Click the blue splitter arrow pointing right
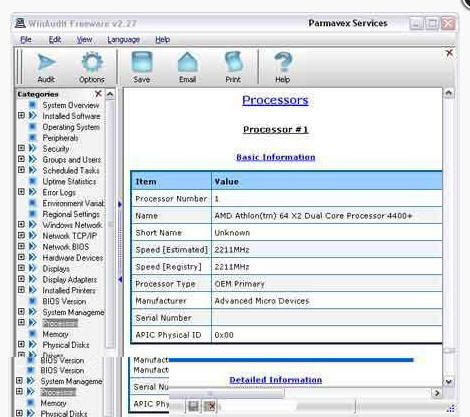Image resolution: width=470 pixels, height=417 pixels. pyautogui.click(x=120, y=204)
